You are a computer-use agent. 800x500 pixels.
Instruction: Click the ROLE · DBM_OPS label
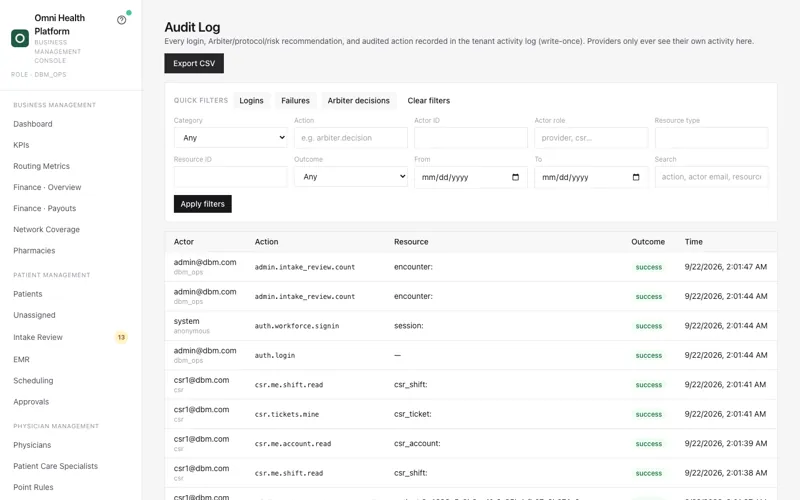[39, 74]
